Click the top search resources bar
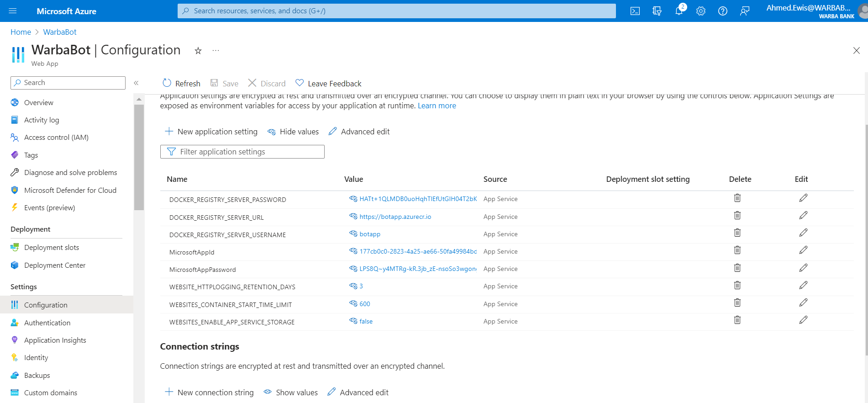This screenshot has width=868, height=403. pos(397,11)
